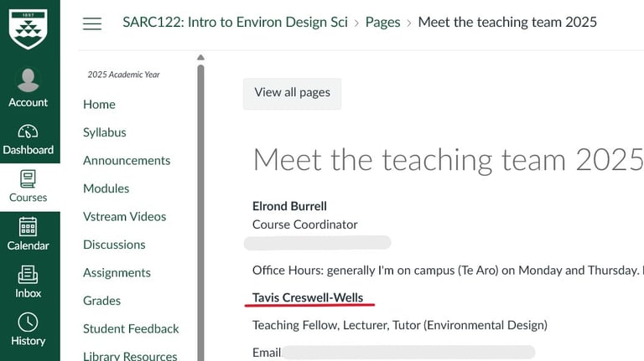Open the Calendar icon
Viewport: 644px width, 361px height.
pos(29,227)
